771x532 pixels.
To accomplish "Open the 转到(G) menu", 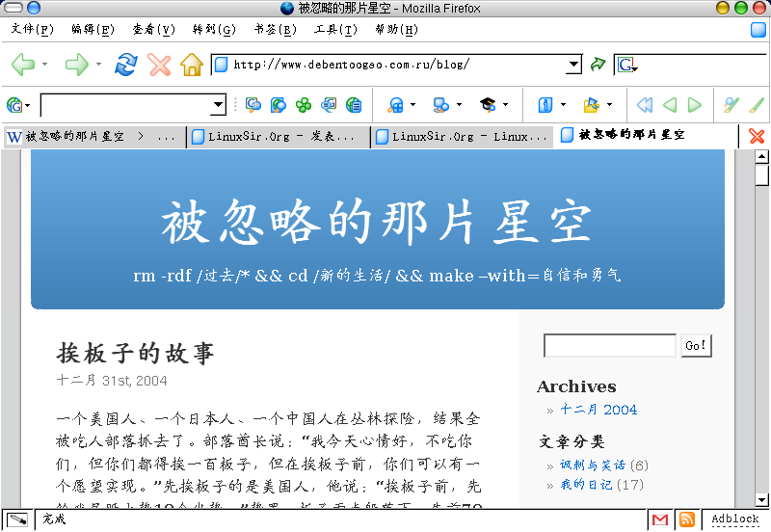I will 214,30.
